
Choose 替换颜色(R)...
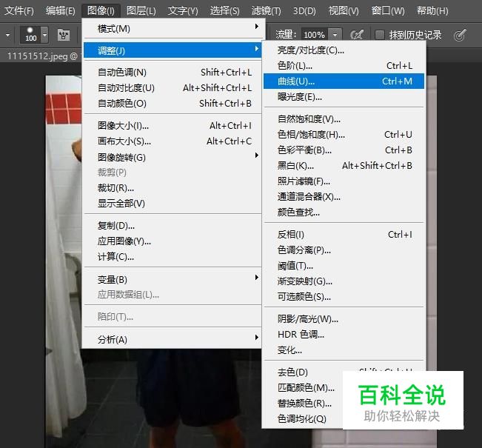tap(303, 403)
